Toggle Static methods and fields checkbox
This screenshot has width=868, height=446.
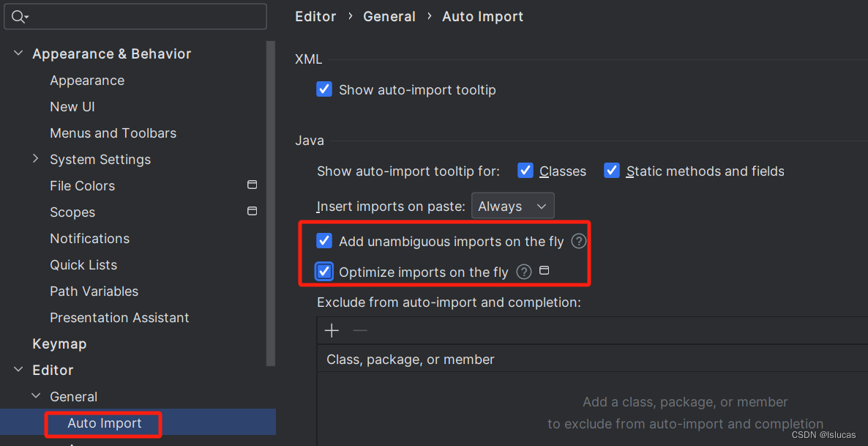pos(612,171)
